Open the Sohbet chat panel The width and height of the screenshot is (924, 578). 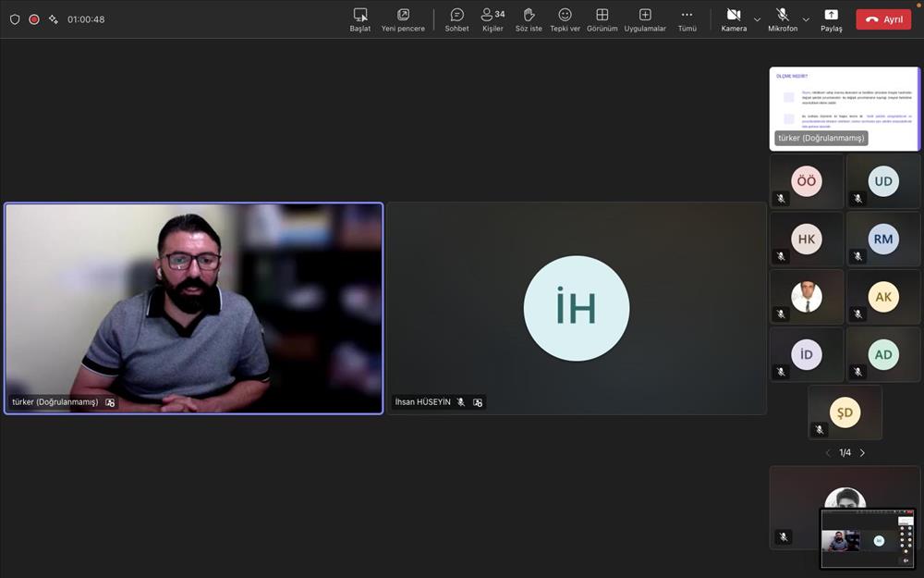456,19
